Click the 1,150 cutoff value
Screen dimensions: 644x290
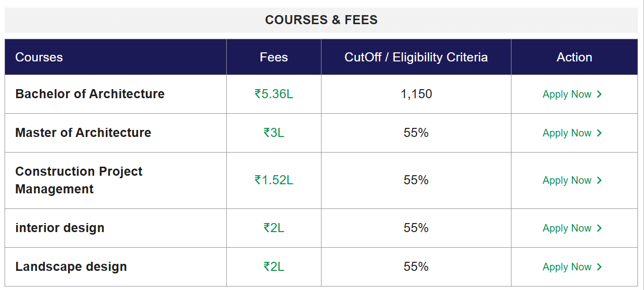(416, 94)
